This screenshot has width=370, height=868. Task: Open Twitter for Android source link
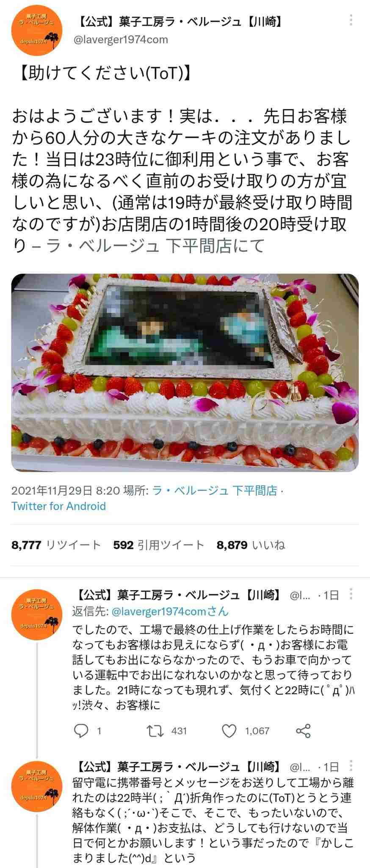point(58,506)
